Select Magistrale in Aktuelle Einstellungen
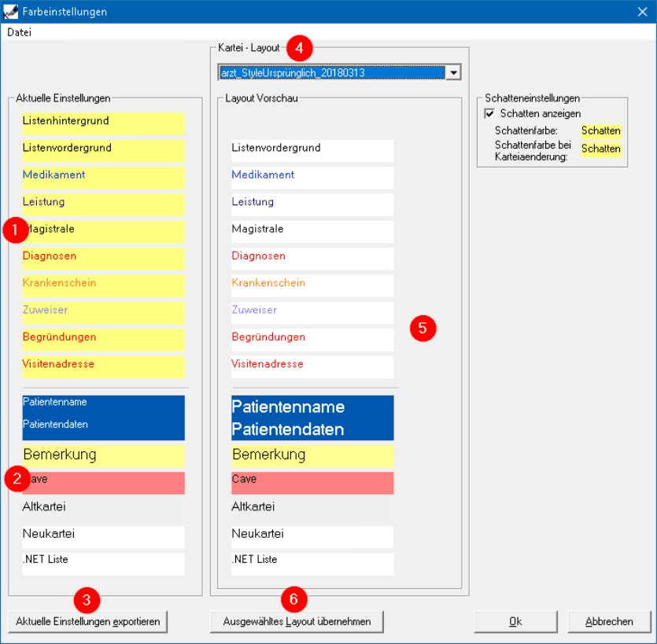 [104, 231]
